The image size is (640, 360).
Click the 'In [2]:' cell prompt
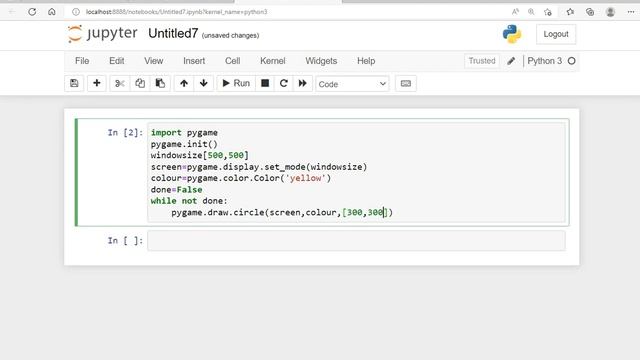[125, 133]
